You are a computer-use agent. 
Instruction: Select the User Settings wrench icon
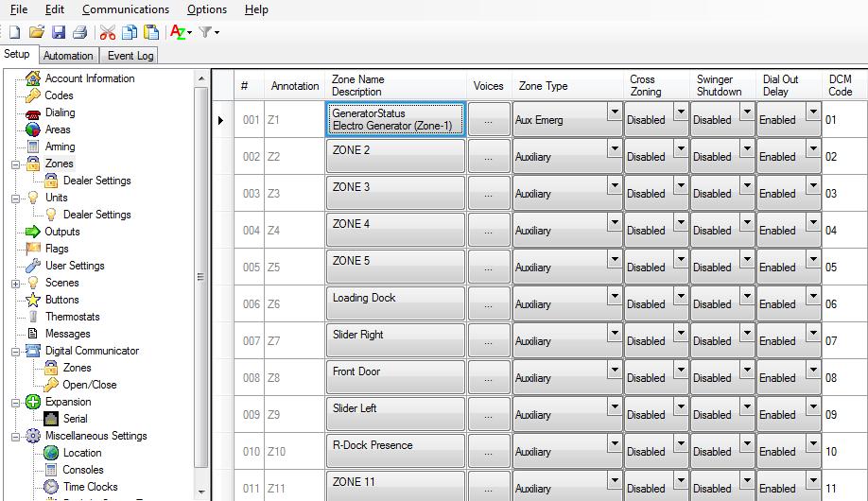coord(33,266)
